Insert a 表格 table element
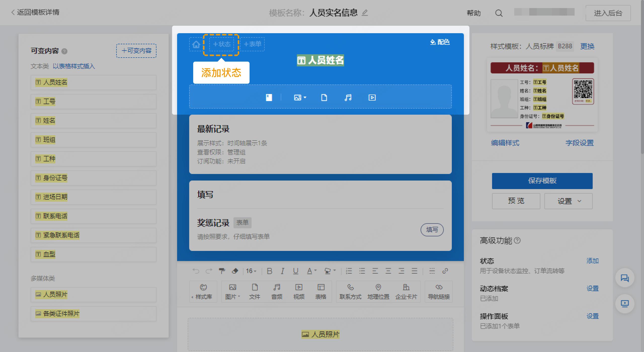Viewport: 644px width, 352px height. coord(321,292)
